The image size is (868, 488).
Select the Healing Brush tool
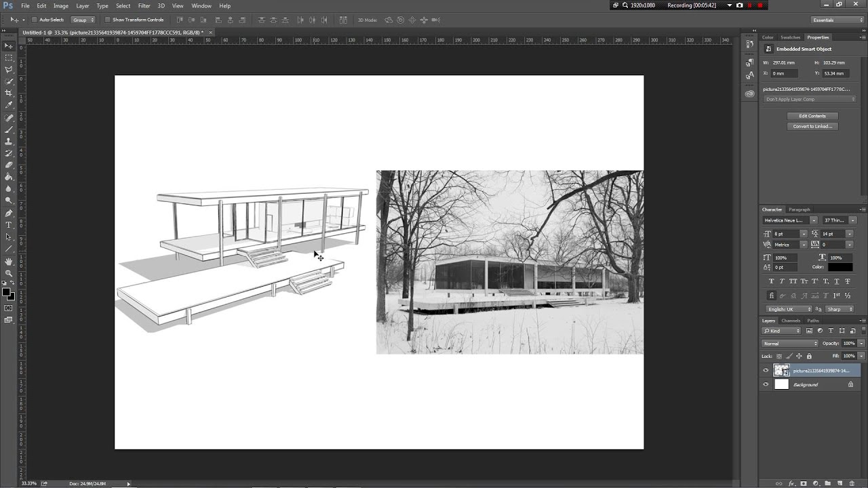point(9,118)
